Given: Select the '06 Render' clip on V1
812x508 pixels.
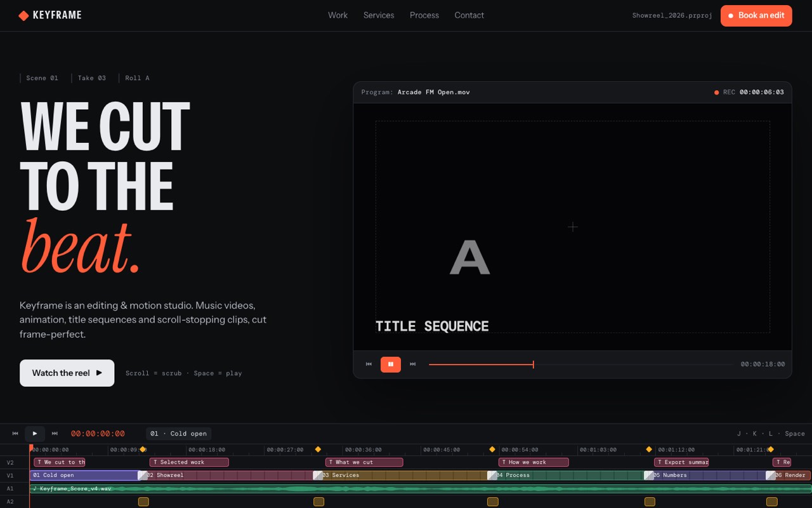Looking at the screenshot, I should tap(791, 475).
